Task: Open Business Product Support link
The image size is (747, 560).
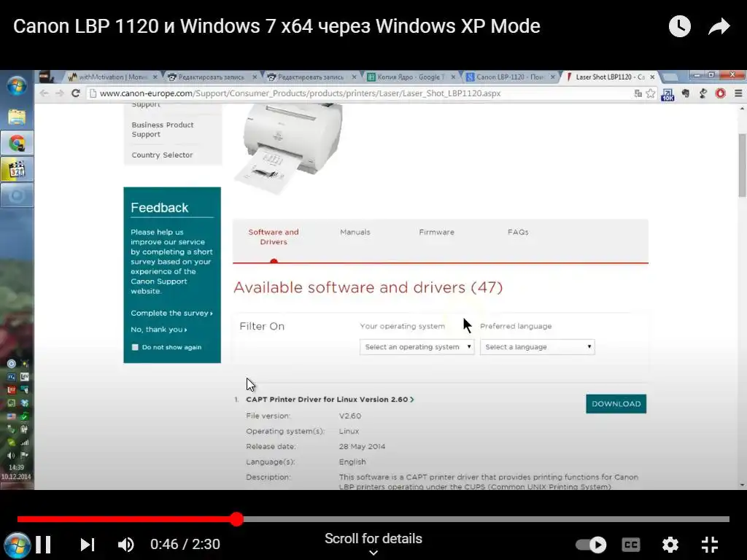Action: [163, 130]
